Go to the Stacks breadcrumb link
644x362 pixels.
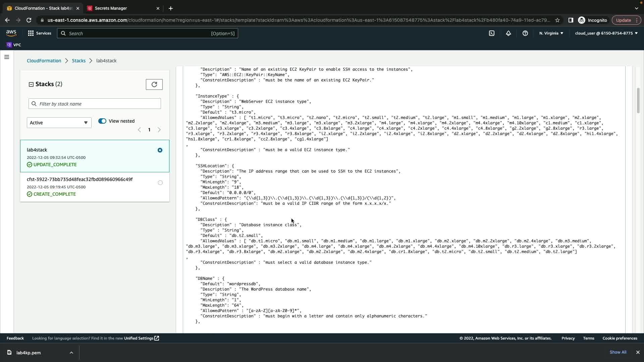point(78,61)
